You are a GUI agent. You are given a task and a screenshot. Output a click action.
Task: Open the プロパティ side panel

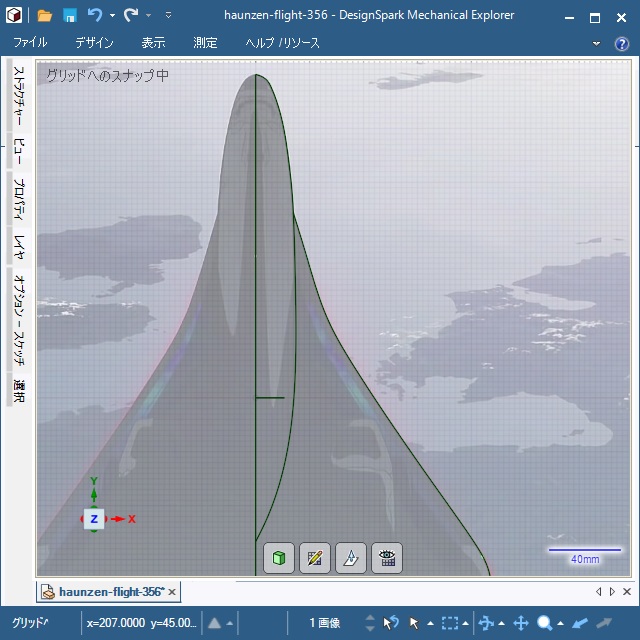click(19, 199)
